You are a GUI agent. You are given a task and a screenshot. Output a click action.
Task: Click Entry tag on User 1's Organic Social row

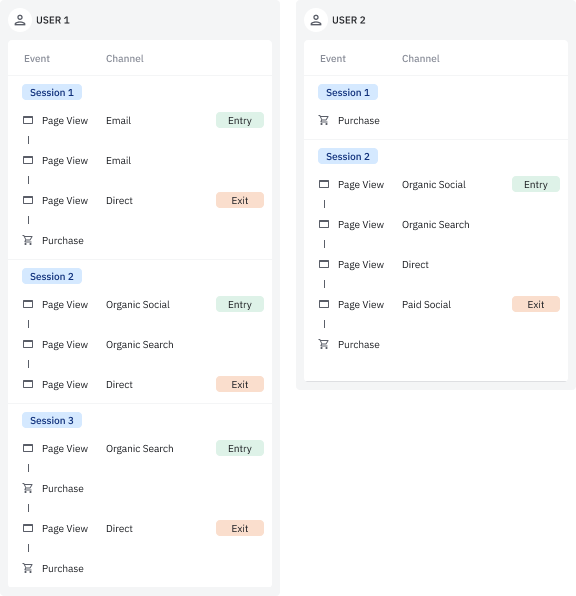pos(240,304)
